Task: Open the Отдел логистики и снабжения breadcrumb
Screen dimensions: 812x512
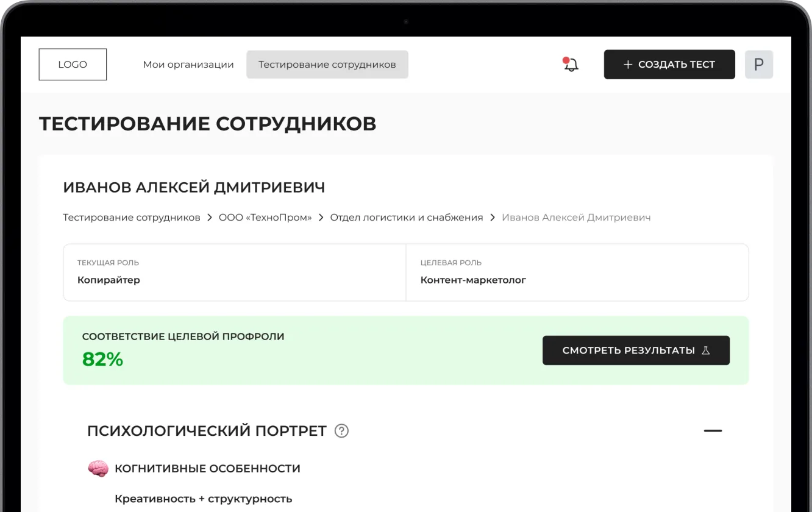Action: point(406,218)
